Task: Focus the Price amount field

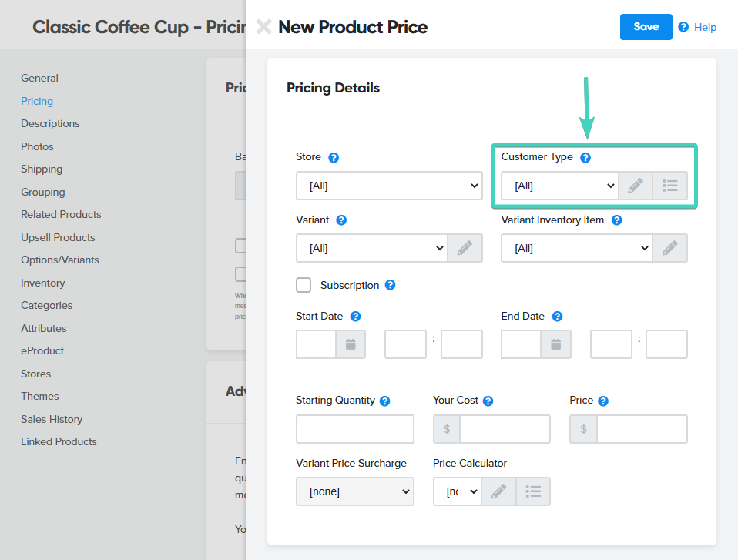Action: 642,429
